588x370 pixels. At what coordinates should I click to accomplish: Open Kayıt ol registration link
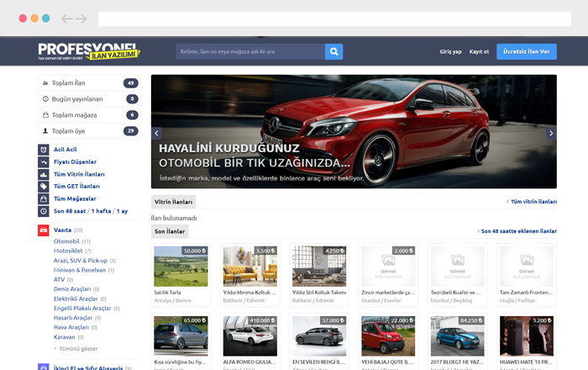tap(479, 52)
